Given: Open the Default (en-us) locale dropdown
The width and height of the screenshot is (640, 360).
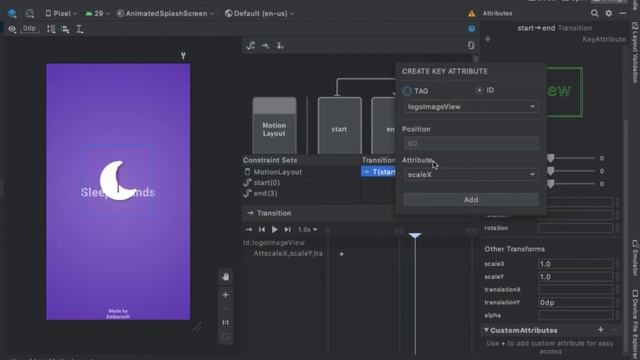Looking at the screenshot, I should pyautogui.click(x=259, y=13).
